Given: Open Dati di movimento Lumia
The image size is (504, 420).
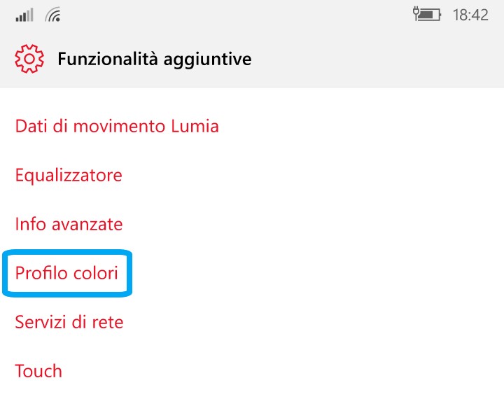Looking at the screenshot, I should (117, 126).
